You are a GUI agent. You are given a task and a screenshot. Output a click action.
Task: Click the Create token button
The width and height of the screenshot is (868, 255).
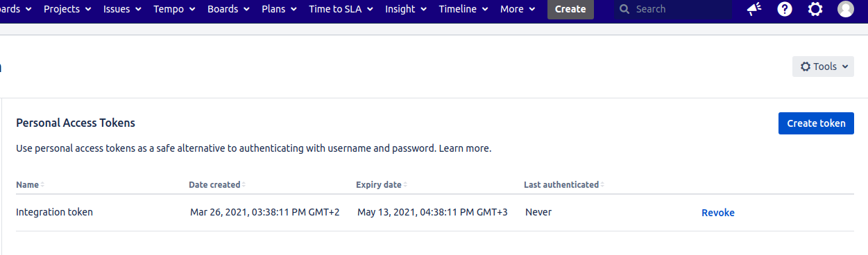(816, 123)
